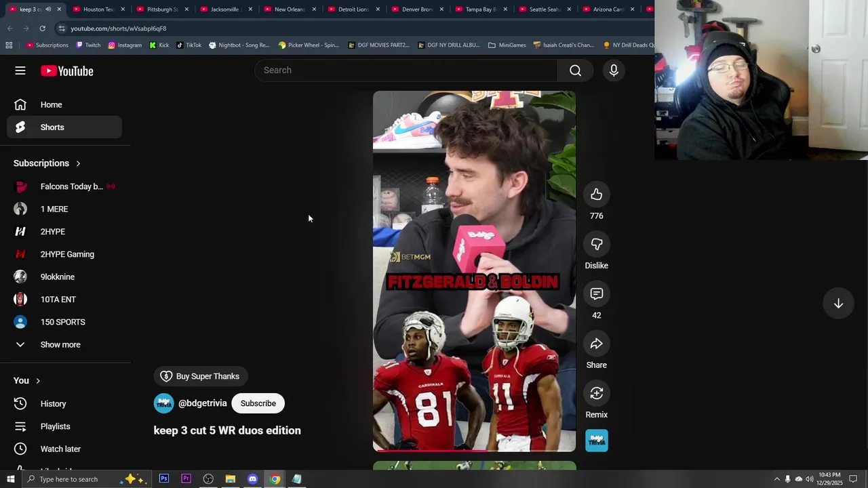868x488 pixels.
Task: Subscribe to @bdgetrivia
Action: point(258,403)
